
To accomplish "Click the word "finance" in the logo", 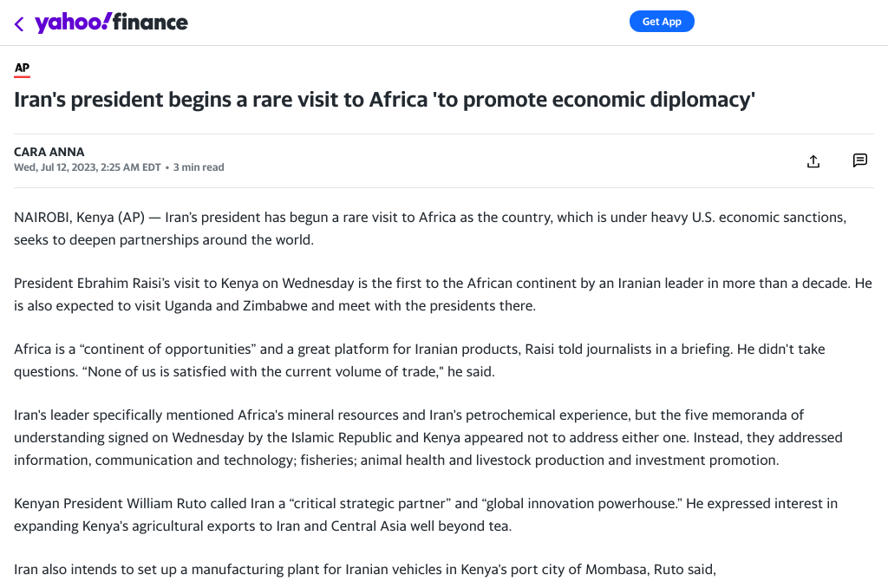I will pos(151,23).
